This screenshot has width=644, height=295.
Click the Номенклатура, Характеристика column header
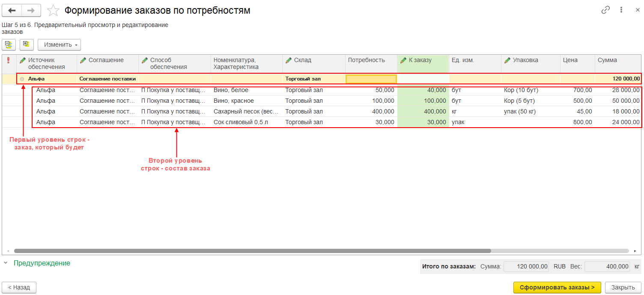tap(247, 63)
